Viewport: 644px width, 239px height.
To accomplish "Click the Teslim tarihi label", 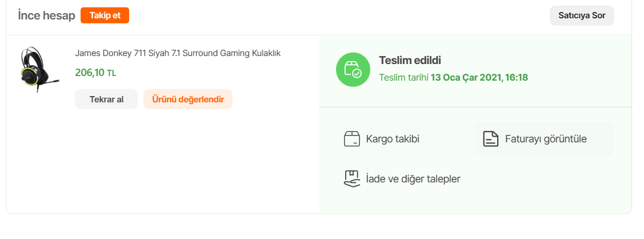I will tap(403, 77).
